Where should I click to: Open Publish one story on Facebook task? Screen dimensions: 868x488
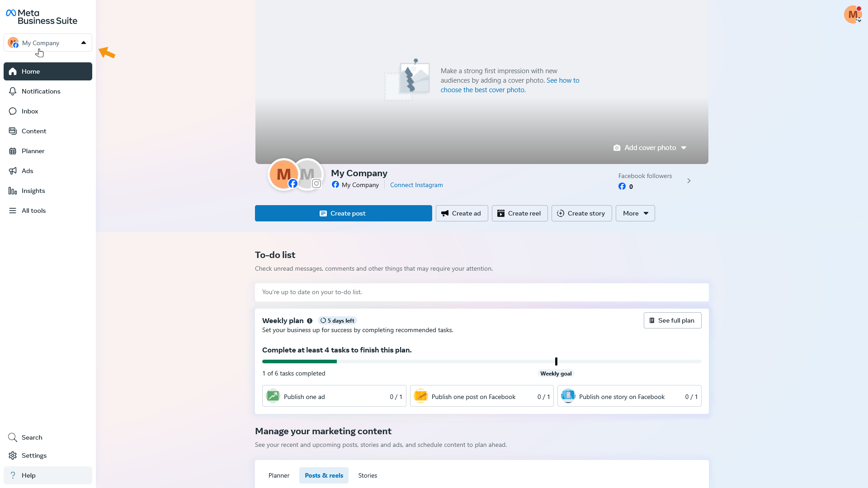(629, 396)
